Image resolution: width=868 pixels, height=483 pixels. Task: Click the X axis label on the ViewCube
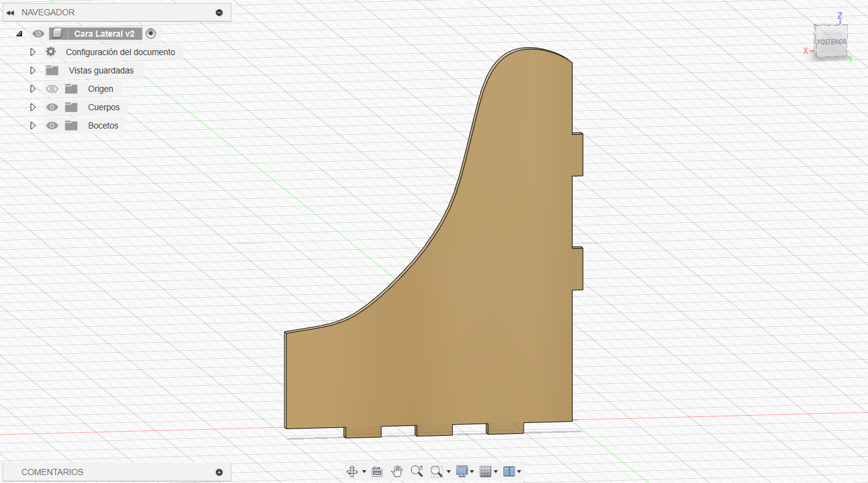(806, 51)
